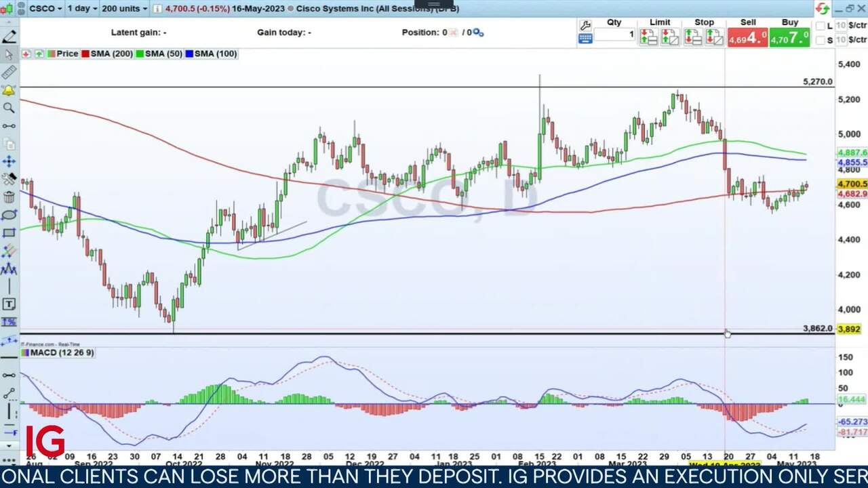Click the 3,862.0 horizontal line label

coord(817,328)
